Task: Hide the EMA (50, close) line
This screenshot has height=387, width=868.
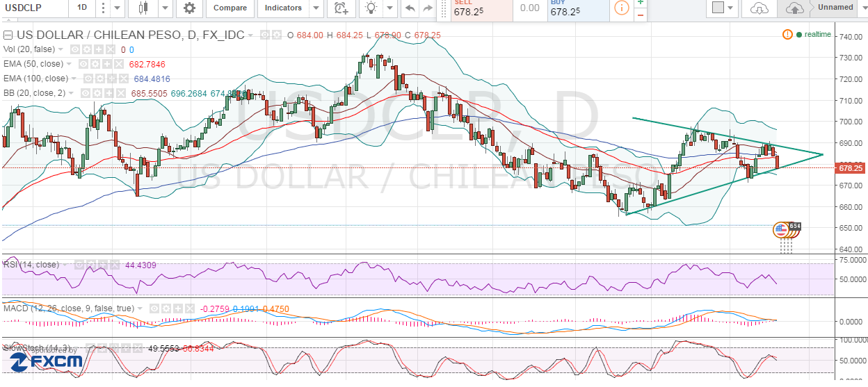Action: 83,64
